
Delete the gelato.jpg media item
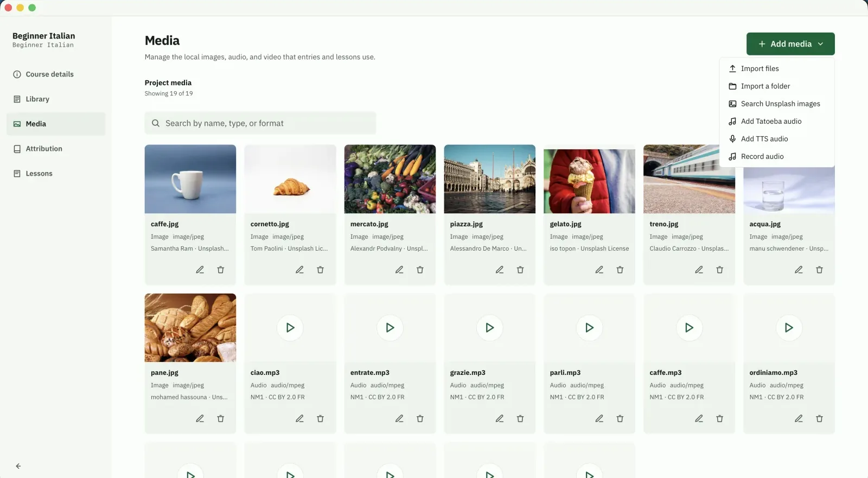pos(620,270)
